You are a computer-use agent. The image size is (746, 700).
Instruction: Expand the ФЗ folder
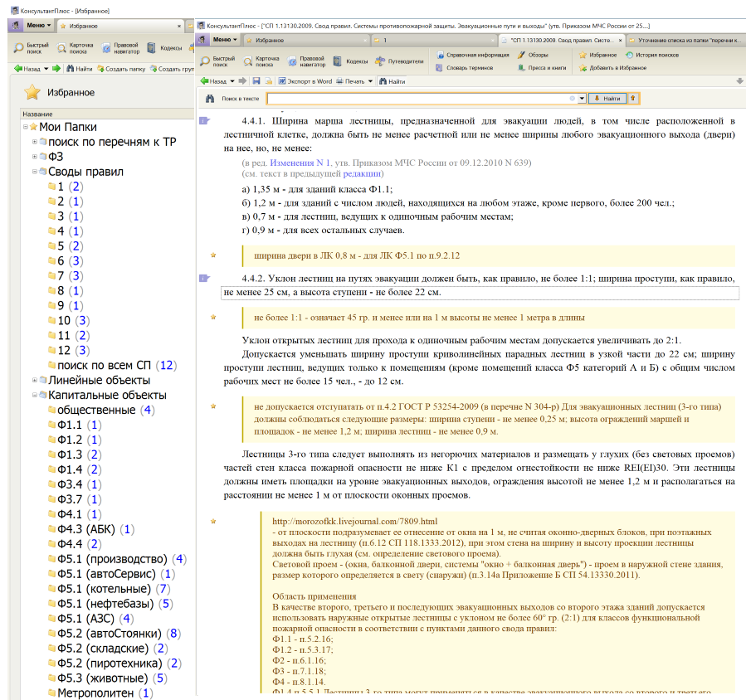35,157
